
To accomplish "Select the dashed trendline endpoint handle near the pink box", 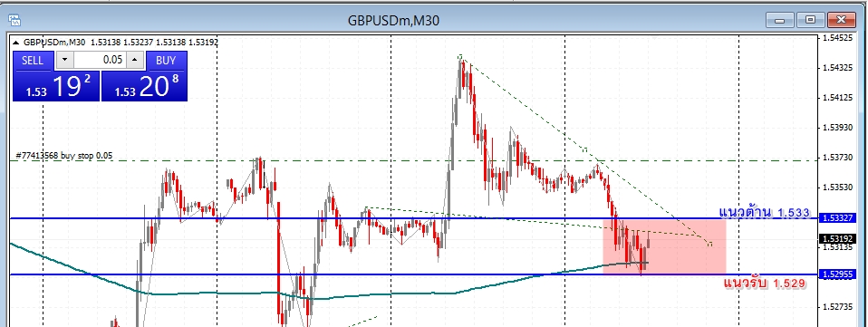I will (x=709, y=244).
